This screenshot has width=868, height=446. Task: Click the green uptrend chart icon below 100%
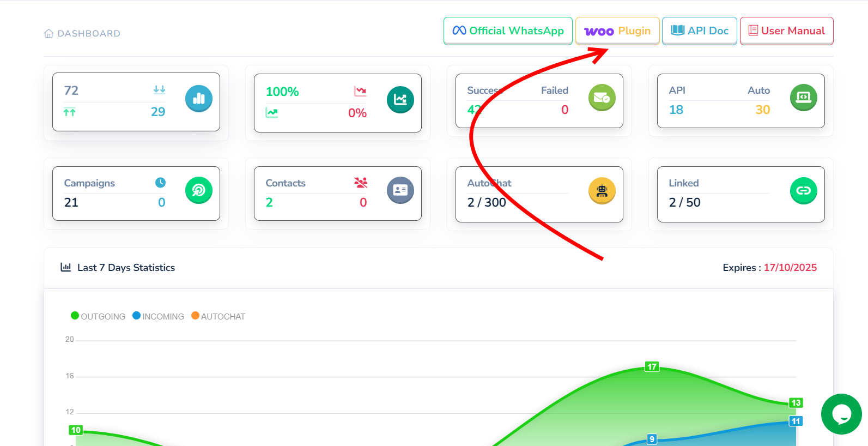(272, 113)
